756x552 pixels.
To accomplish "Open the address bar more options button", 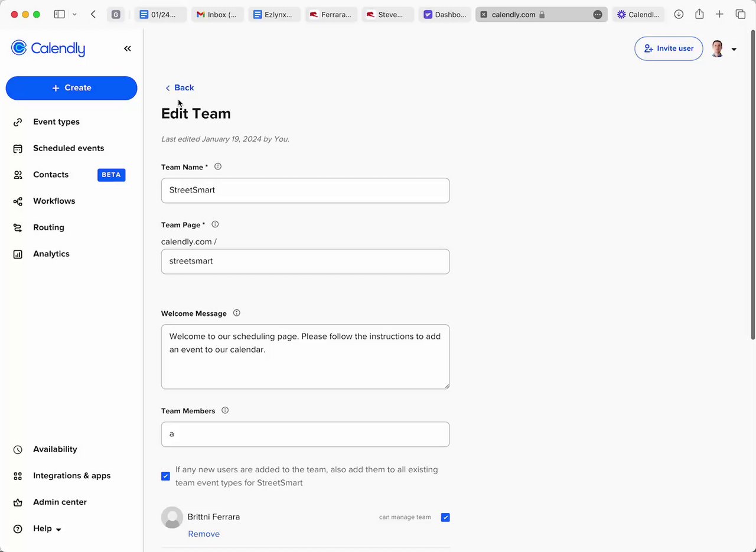I will 598,14.
